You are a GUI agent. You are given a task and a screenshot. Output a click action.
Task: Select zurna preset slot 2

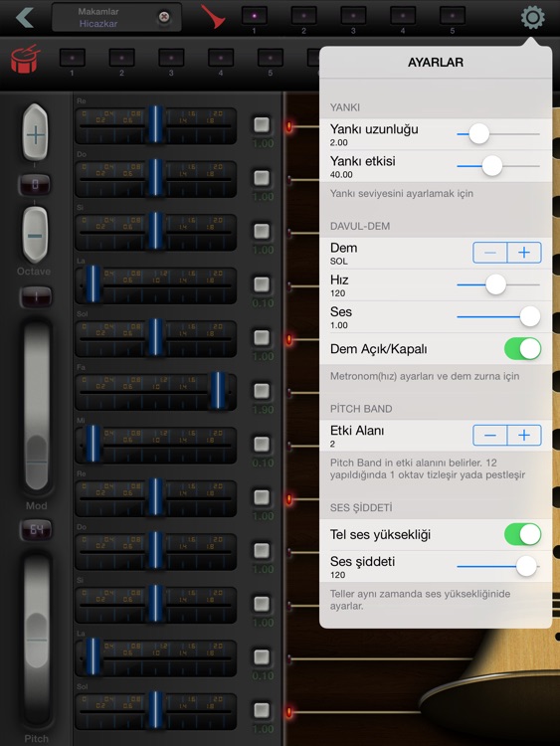tap(303, 16)
